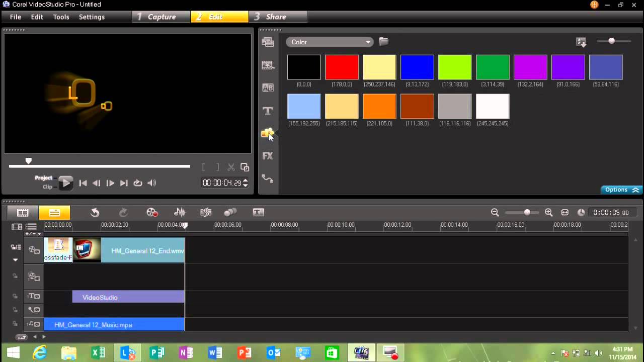Click Mark-in bracket in preview panel
This screenshot has width=644, height=362.
click(204, 167)
